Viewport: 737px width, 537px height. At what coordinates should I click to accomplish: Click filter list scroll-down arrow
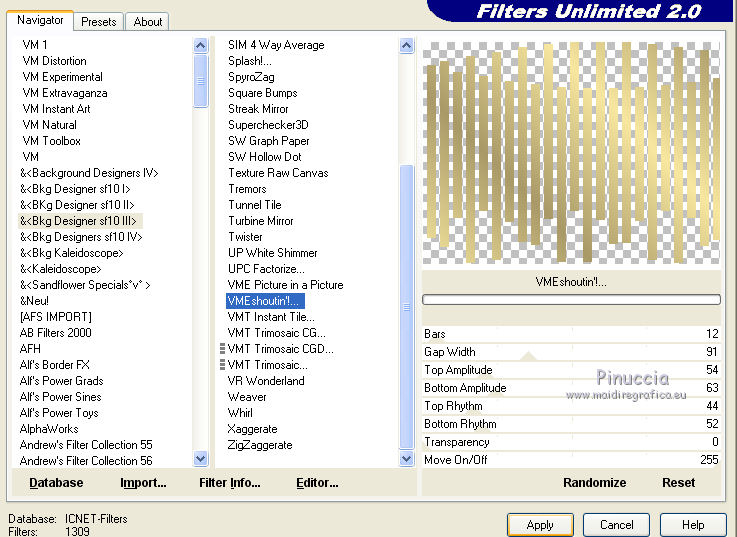pyautogui.click(x=407, y=458)
